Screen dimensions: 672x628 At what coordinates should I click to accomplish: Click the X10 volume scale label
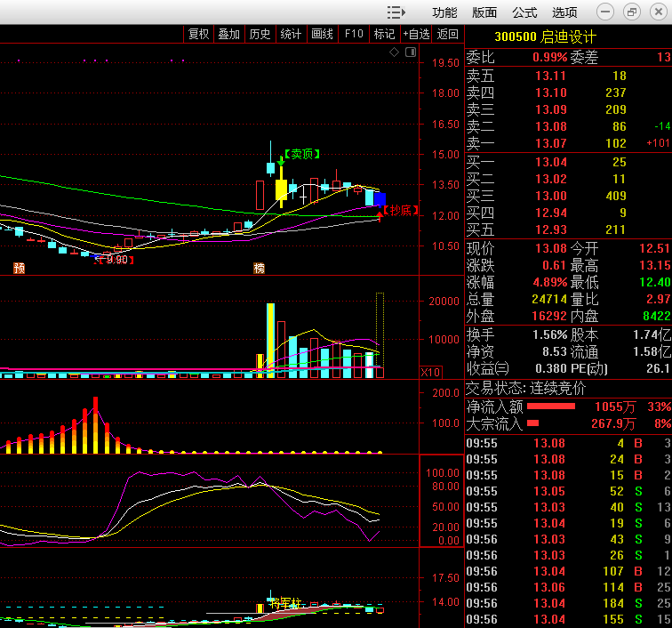pyautogui.click(x=431, y=372)
